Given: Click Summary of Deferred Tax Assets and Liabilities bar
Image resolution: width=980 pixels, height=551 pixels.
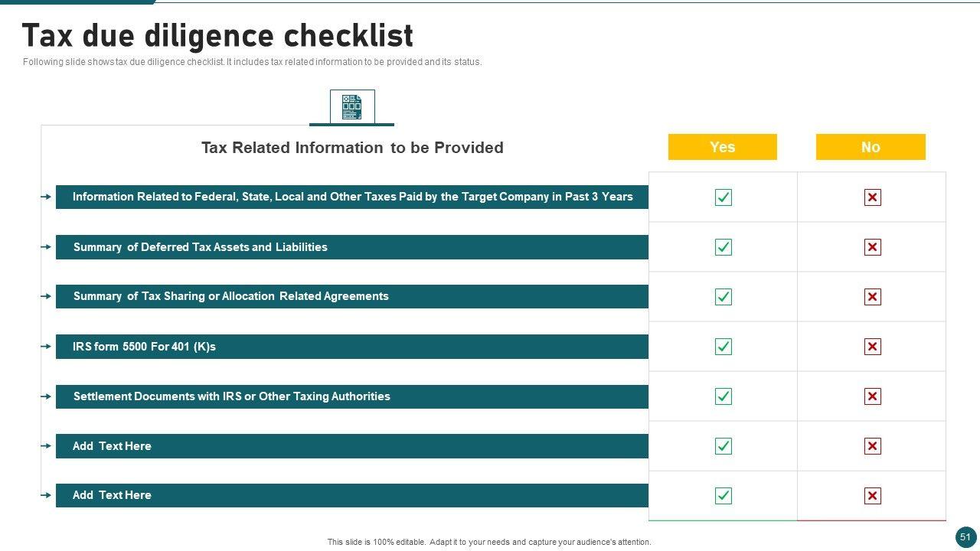Looking at the screenshot, I should pos(351,247).
